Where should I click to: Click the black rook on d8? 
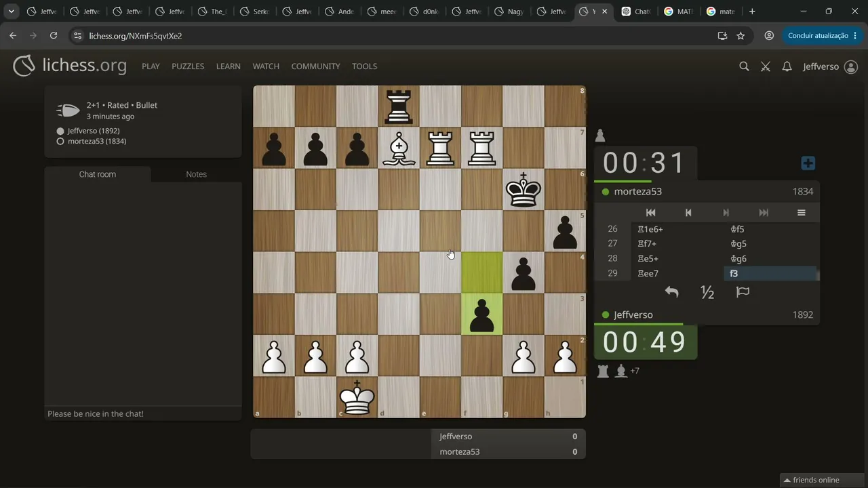(399, 106)
